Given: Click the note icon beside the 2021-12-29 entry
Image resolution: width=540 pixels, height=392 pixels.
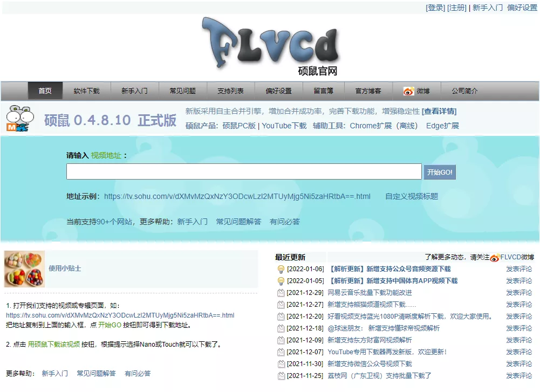Looking at the screenshot, I should [281, 292].
